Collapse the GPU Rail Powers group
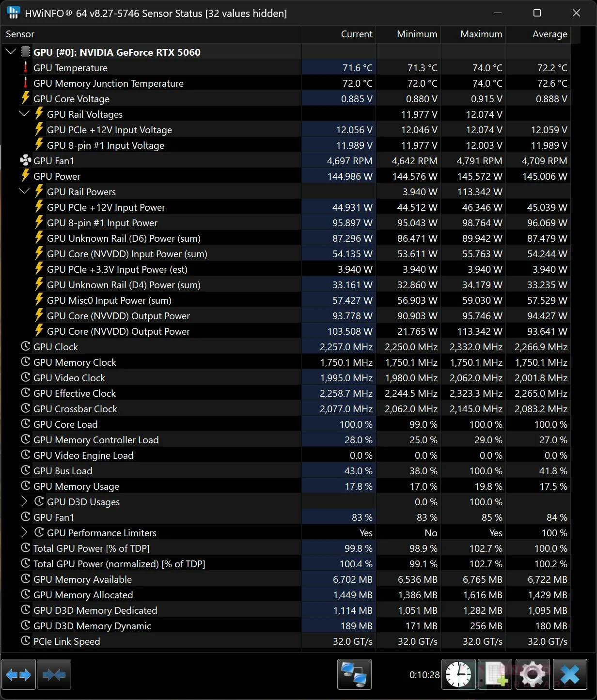The image size is (597, 700). (24, 191)
